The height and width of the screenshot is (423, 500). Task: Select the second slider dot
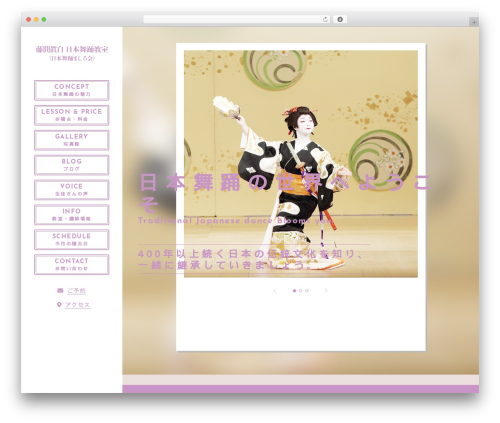coord(301,291)
